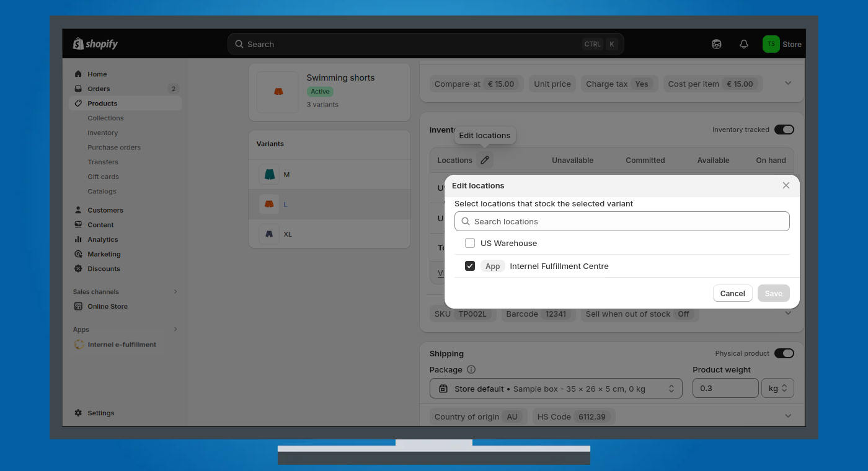Click the Shopify logo

pyautogui.click(x=95, y=44)
